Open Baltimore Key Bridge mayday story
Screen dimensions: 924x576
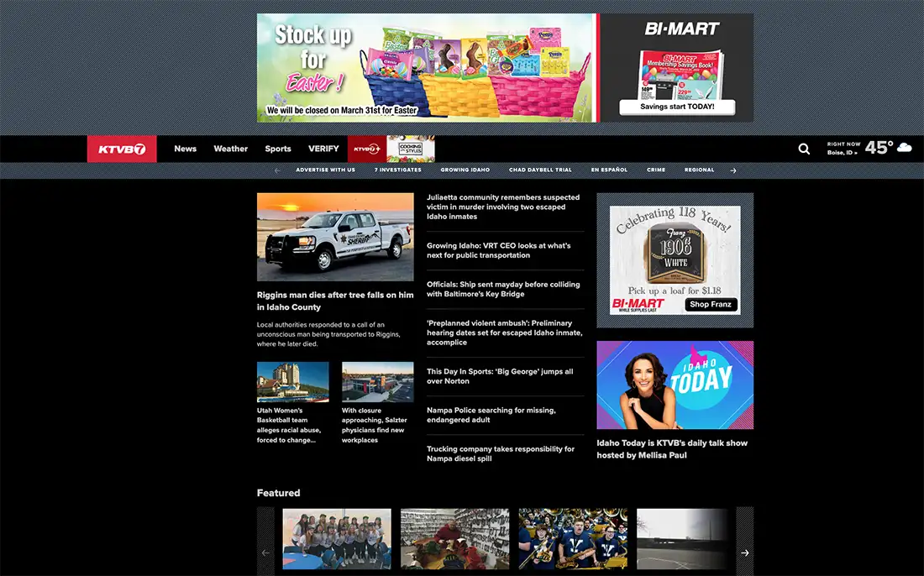coord(503,289)
